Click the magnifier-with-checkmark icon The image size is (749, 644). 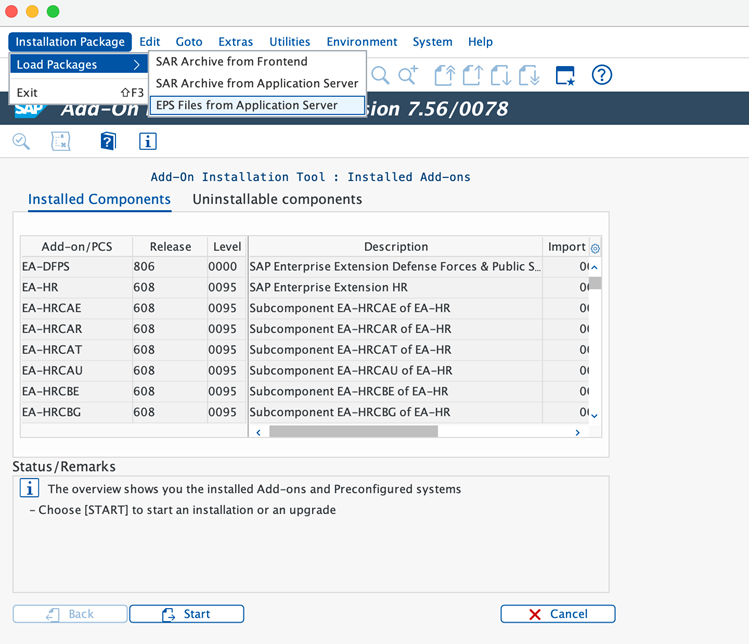click(21, 141)
